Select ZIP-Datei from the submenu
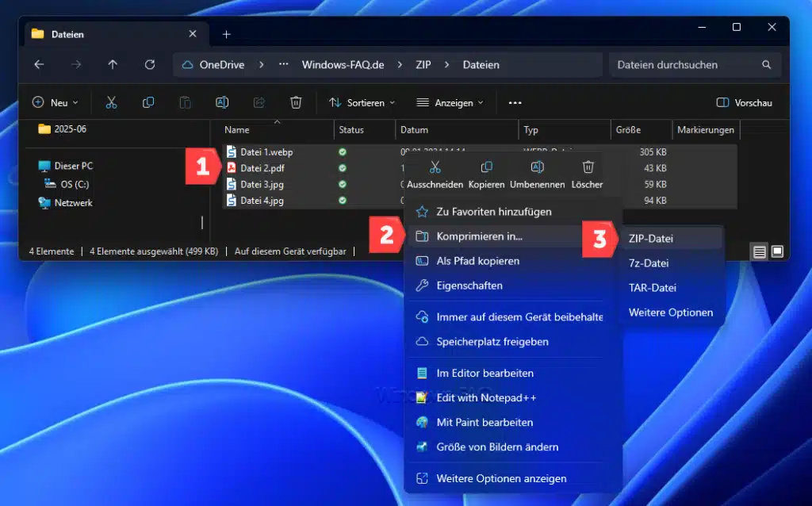Screen dimensions: 812x506 coord(650,238)
